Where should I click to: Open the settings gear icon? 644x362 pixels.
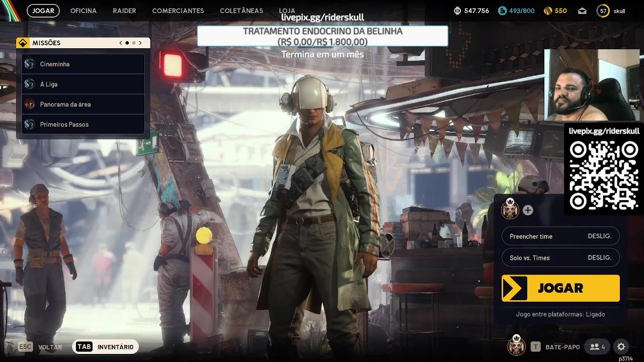pos(621,346)
